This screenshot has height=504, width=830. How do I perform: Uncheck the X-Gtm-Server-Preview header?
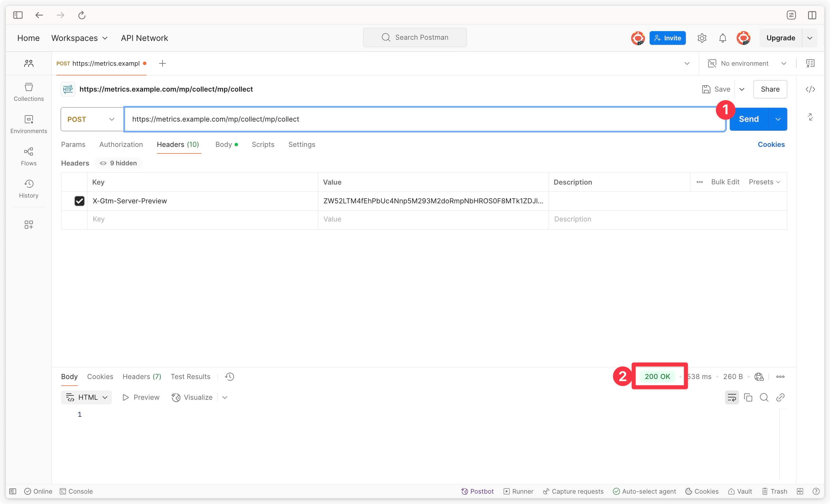coord(80,201)
